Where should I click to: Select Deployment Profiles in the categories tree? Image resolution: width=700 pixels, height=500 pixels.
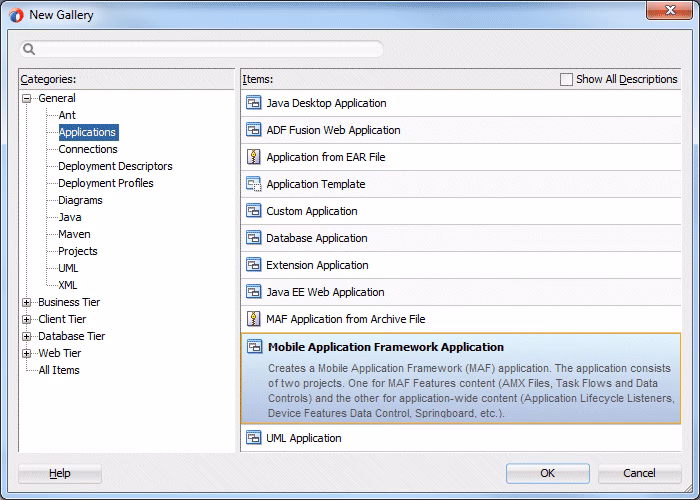105,183
